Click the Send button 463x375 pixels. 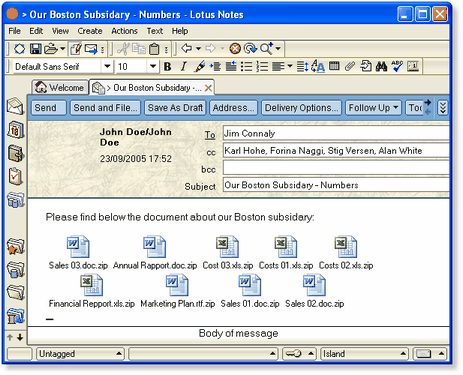49,108
